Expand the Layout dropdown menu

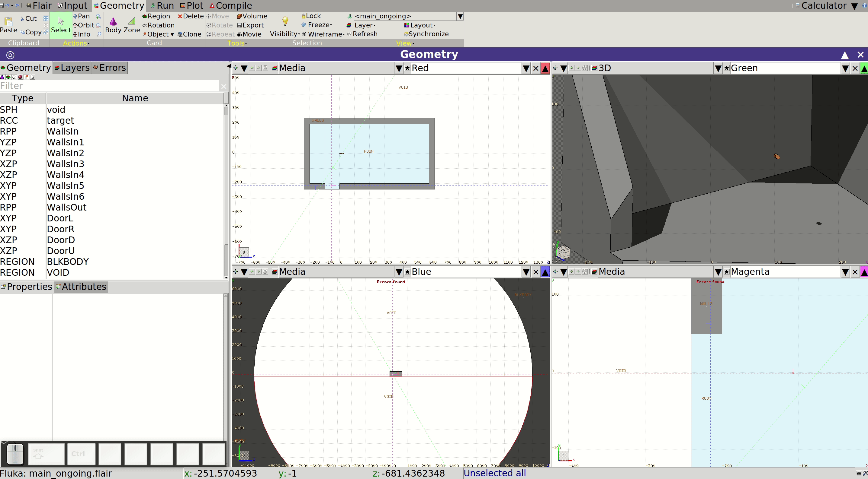click(x=420, y=25)
